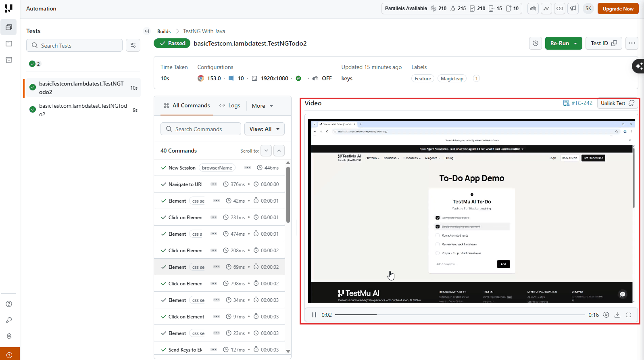Open Navigate to URL command details dots
The image size is (644, 360).
point(214,184)
